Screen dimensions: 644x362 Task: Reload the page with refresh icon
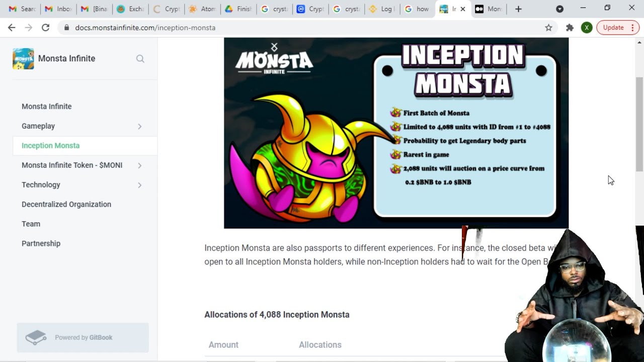click(46, 28)
